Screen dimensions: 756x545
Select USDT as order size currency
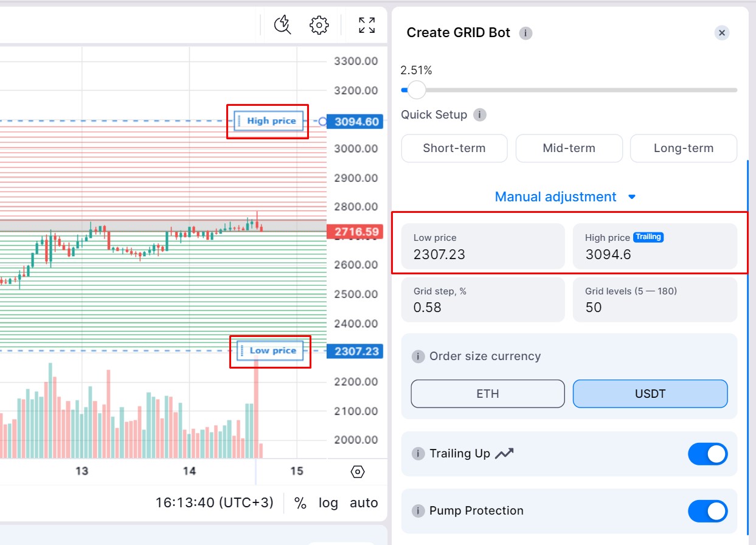[650, 394]
